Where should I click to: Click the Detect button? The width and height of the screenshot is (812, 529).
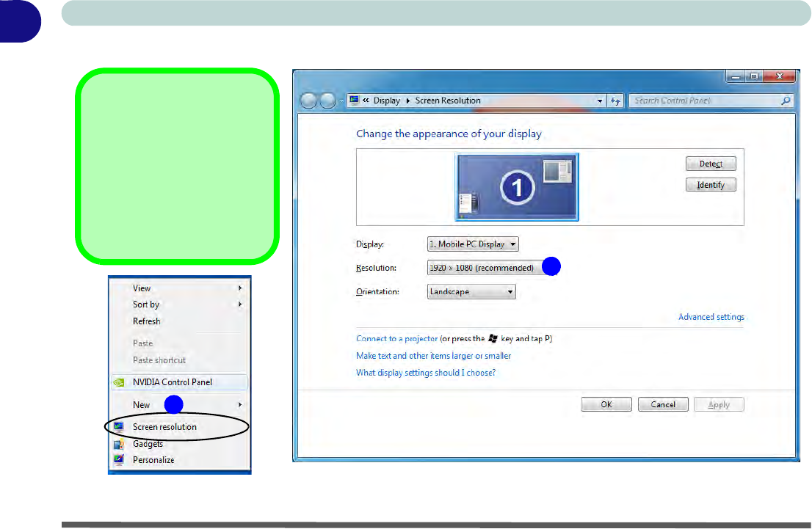click(711, 164)
